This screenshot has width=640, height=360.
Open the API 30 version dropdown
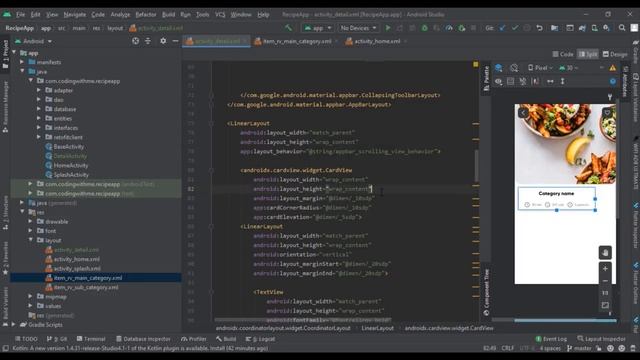pyautogui.click(x=569, y=68)
